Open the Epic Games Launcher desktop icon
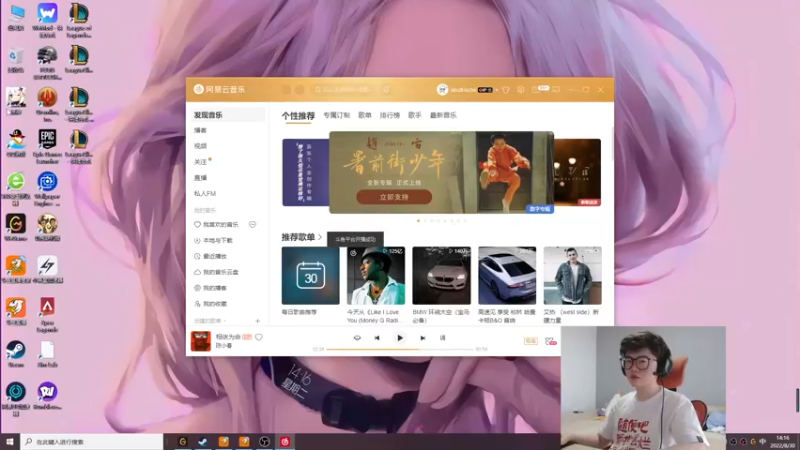Screen dimensions: 800x450 (47, 146)
